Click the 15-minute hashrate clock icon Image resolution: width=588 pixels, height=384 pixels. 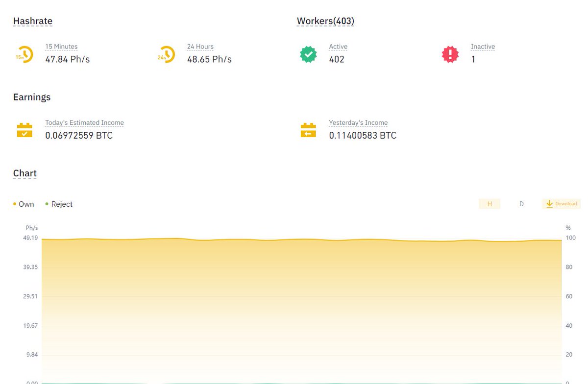tap(24, 54)
